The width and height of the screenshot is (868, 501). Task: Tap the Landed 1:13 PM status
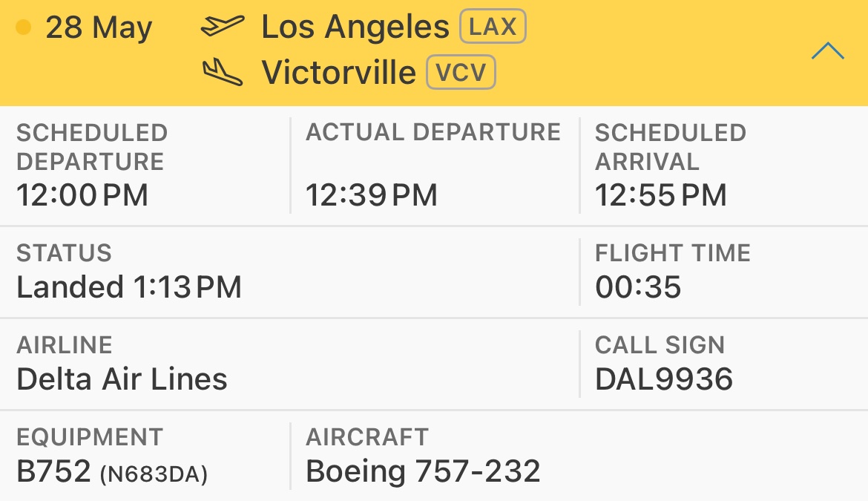[x=129, y=287]
